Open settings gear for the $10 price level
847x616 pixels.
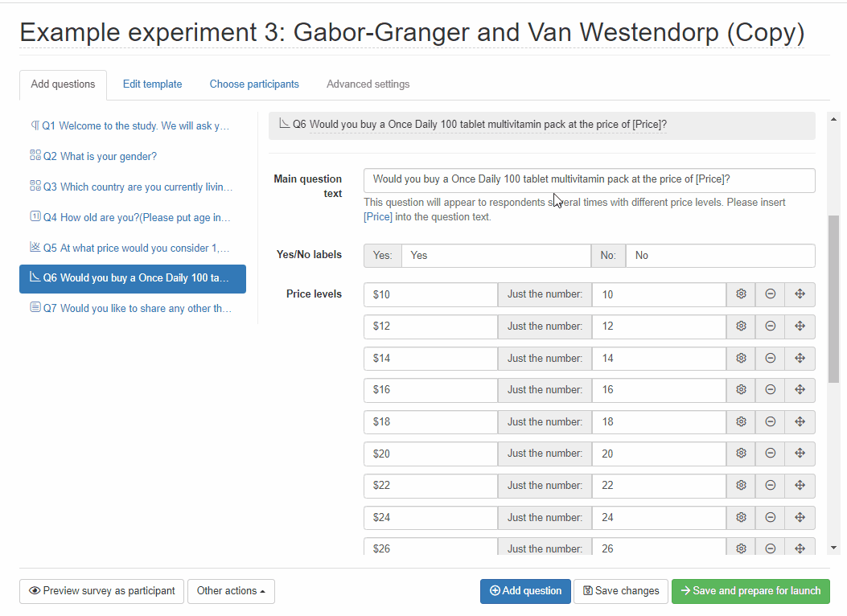tap(740, 294)
